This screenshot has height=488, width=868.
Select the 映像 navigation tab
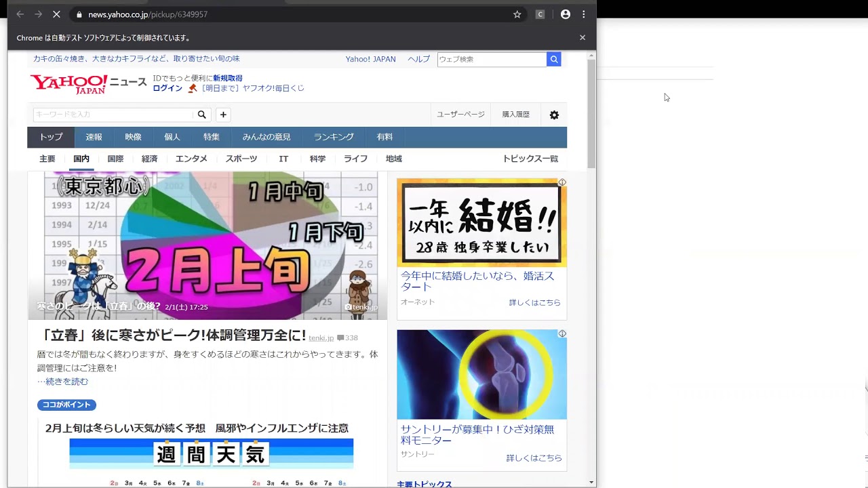(x=134, y=137)
